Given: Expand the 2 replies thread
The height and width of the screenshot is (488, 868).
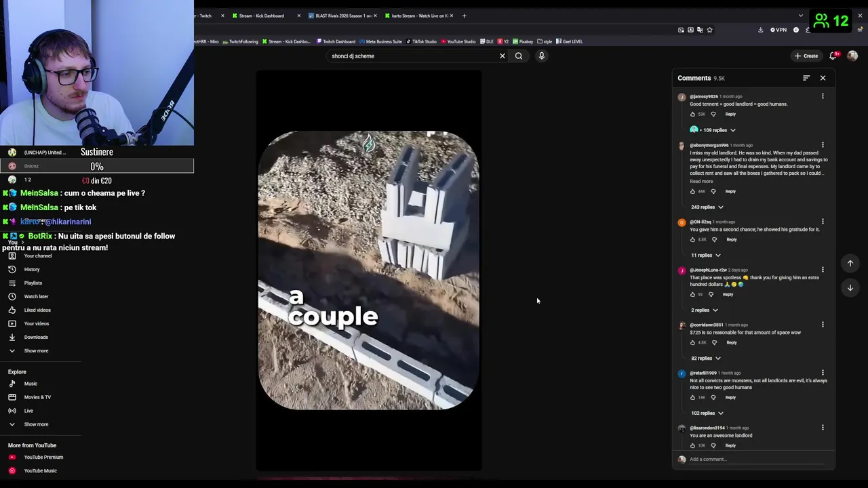Looking at the screenshot, I should click(x=705, y=310).
